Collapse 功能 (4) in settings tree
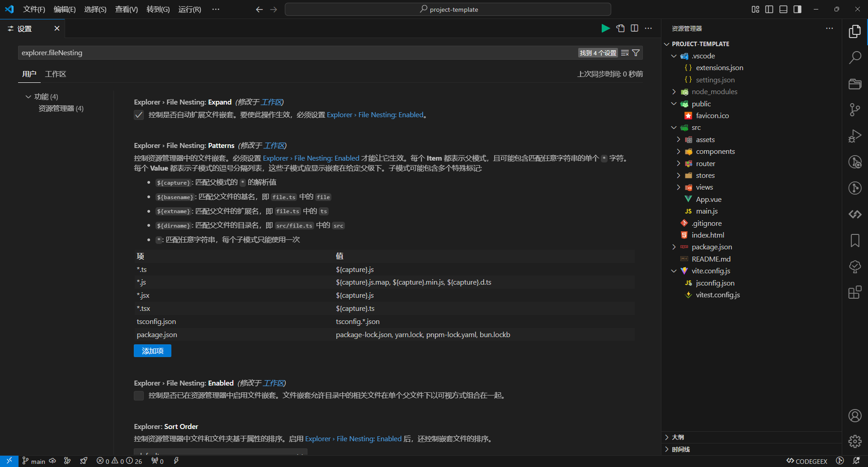This screenshot has height=467, width=868. 28,97
